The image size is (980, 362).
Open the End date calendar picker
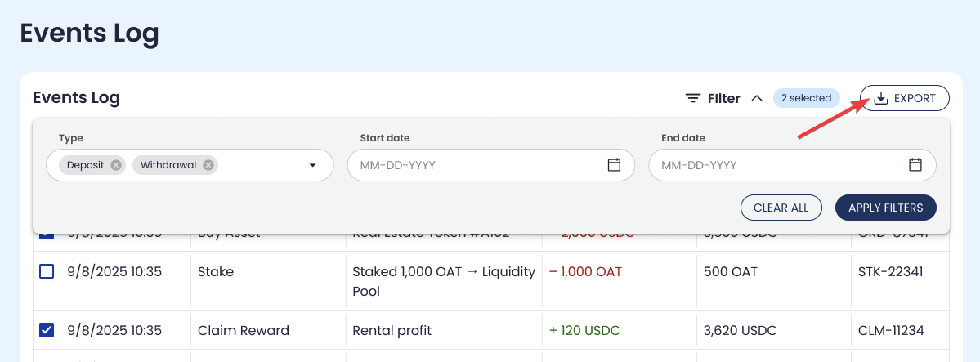pyautogui.click(x=915, y=165)
